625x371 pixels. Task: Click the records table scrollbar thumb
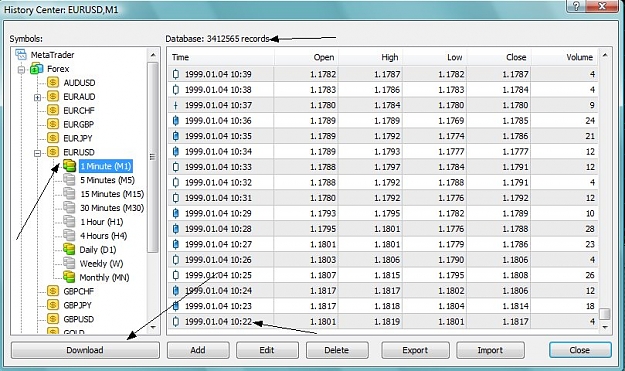pos(605,314)
